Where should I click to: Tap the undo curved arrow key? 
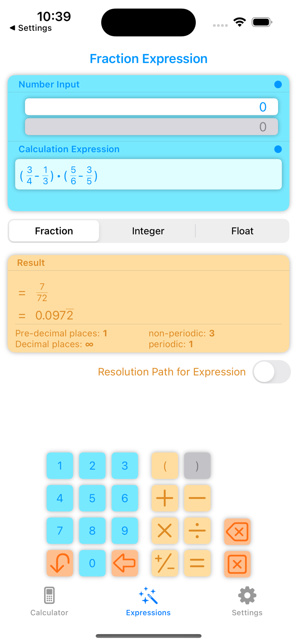click(x=60, y=563)
